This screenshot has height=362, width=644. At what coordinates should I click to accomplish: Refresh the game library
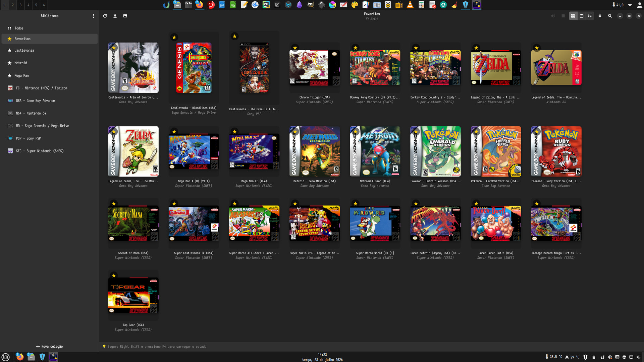tap(105, 16)
